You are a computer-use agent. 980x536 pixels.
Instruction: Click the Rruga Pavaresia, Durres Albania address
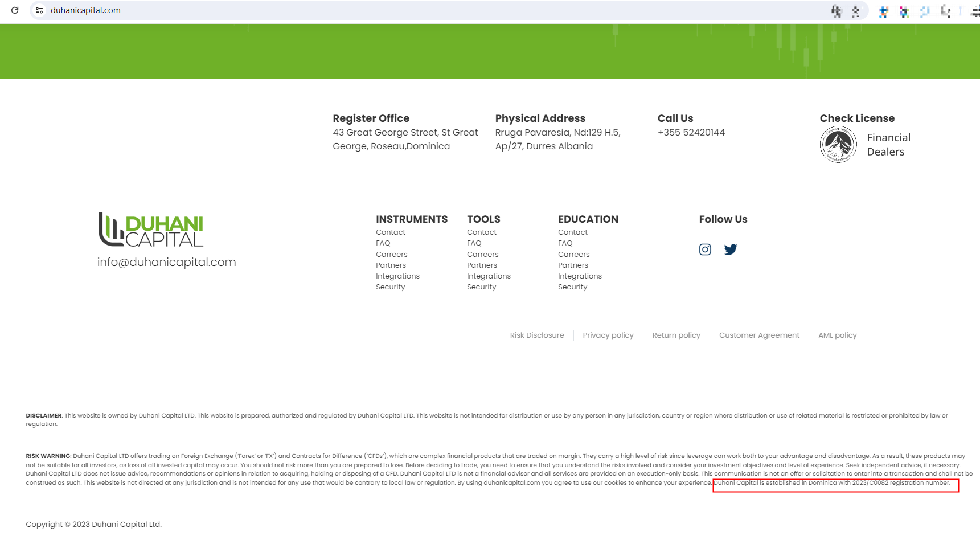point(557,140)
